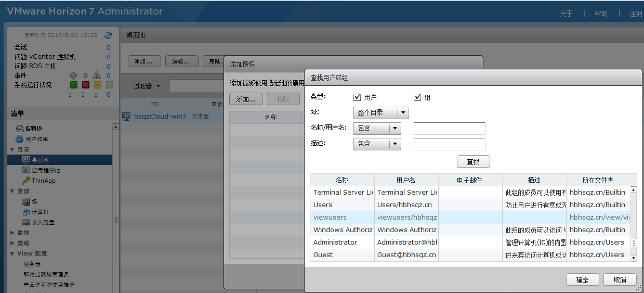Open 产品许可和使用情况 tree item

pyautogui.click(x=49, y=285)
